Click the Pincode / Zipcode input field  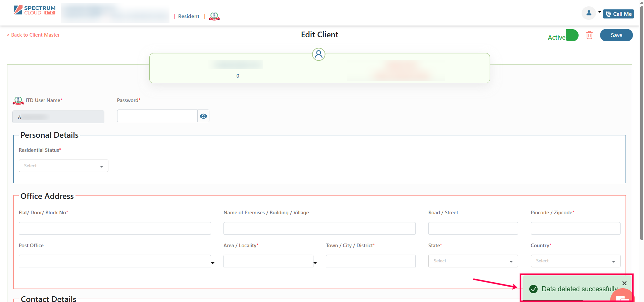pos(575,228)
